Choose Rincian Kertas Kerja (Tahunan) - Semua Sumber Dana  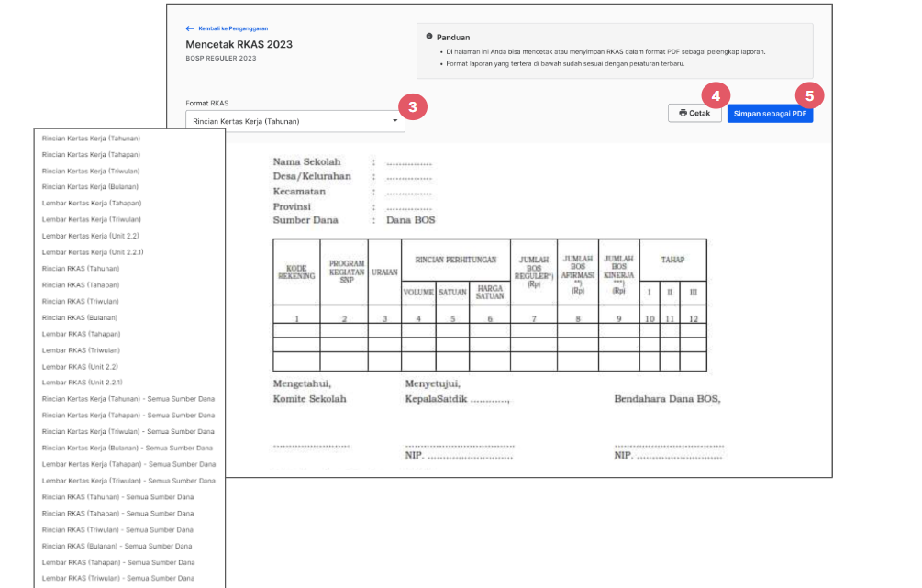click(128, 399)
